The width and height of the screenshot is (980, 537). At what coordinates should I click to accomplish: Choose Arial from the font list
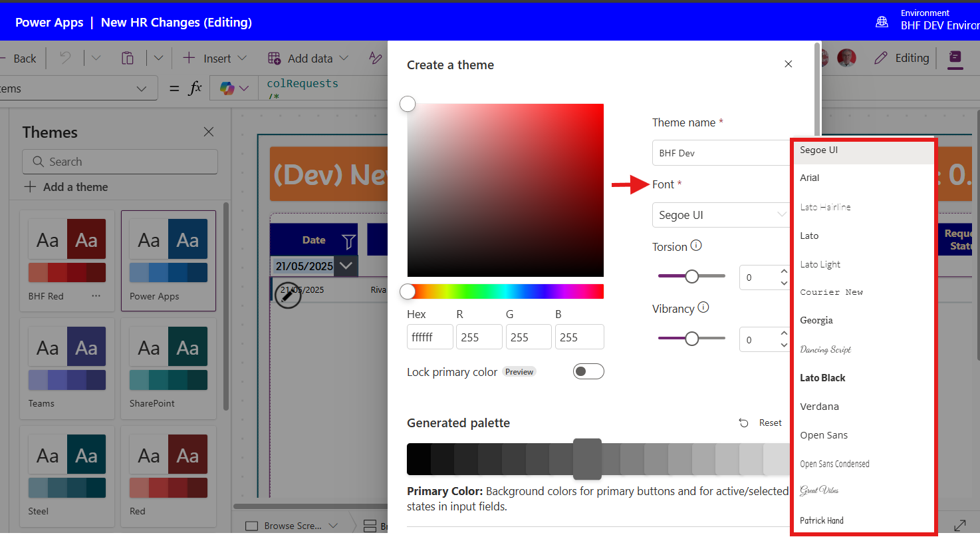click(x=862, y=178)
